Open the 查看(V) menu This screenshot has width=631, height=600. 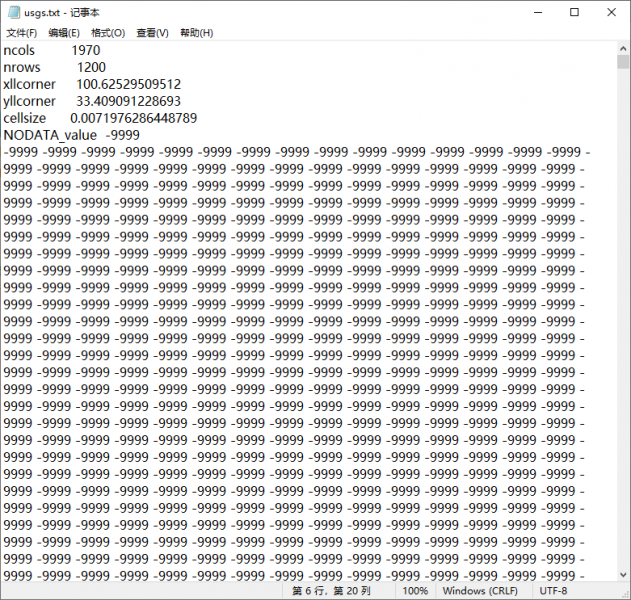tap(152, 33)
